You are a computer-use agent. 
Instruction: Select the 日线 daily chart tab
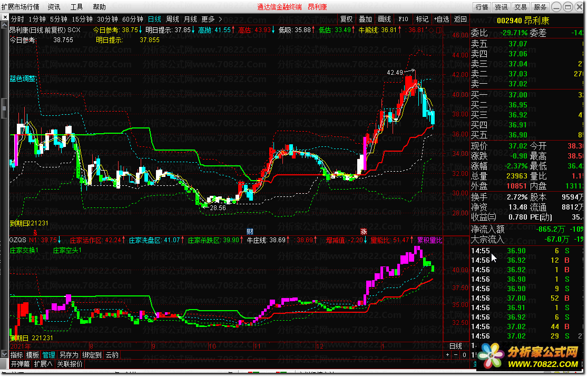point(154,19)
